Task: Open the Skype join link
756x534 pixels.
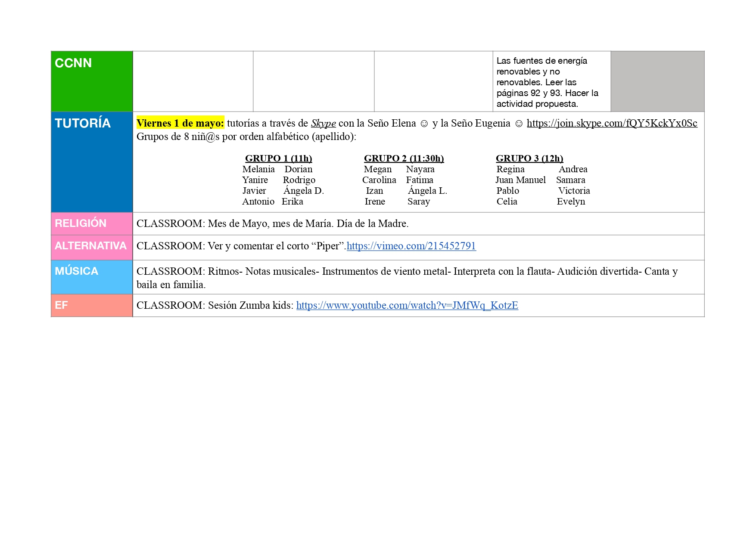Action: coord(612,124)
